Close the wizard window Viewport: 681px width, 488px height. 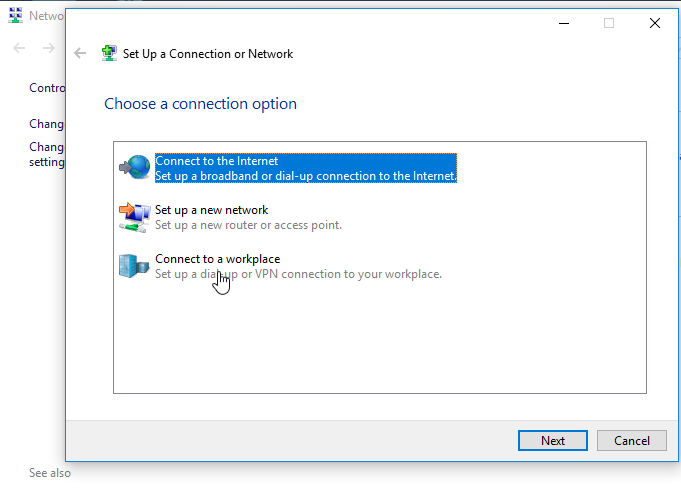coord(655,23)
